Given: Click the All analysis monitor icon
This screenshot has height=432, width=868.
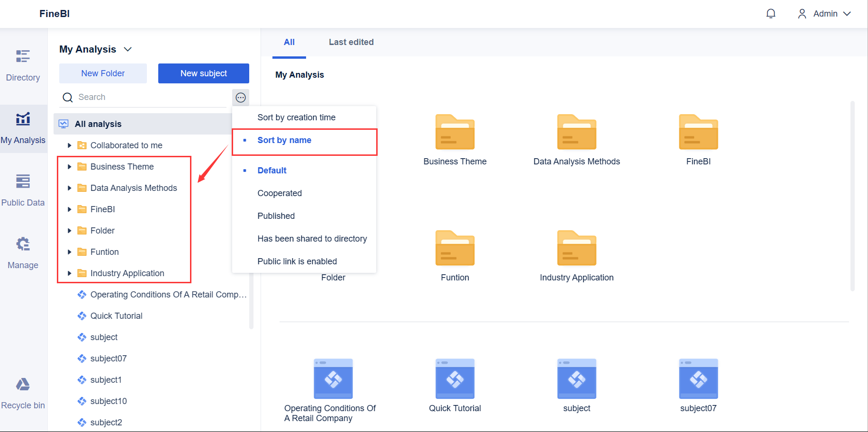Looking at the screenshot, I should pos(65,124).
